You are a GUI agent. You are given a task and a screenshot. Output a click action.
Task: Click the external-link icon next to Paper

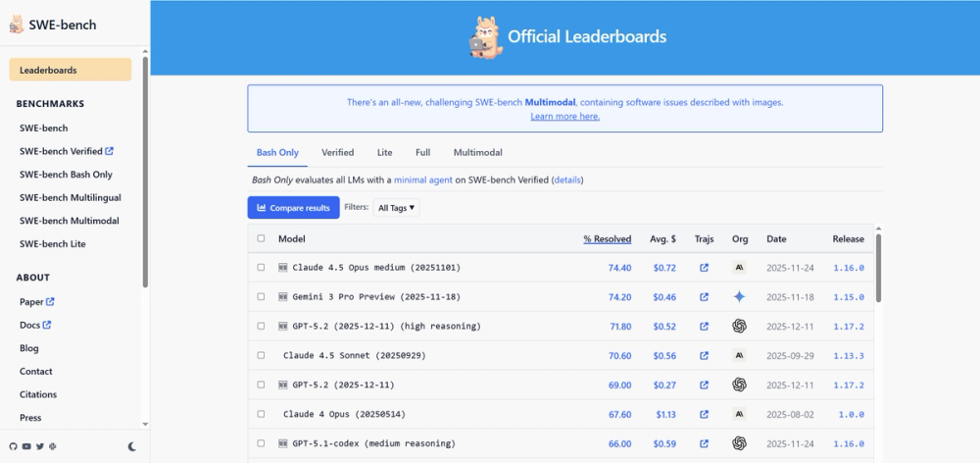pyautogui.click(x=50, y=301)
